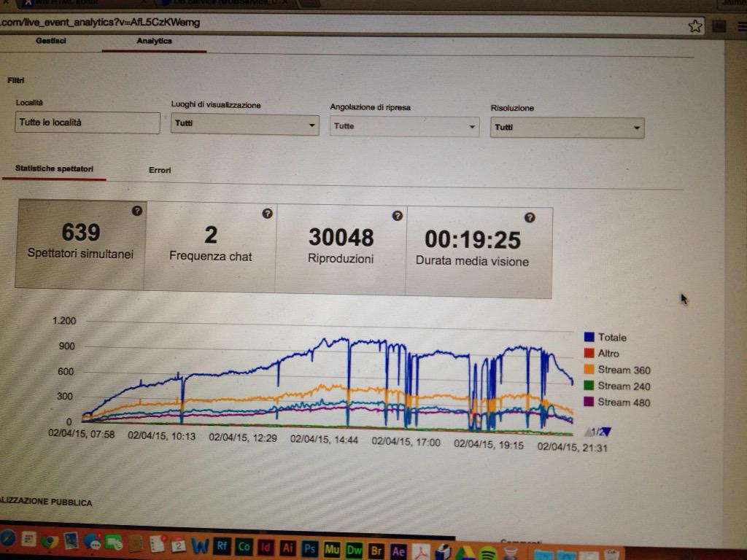Launch Adobe Muse from the dock
This screenshot has width=747, height=560.
(332, 550)
